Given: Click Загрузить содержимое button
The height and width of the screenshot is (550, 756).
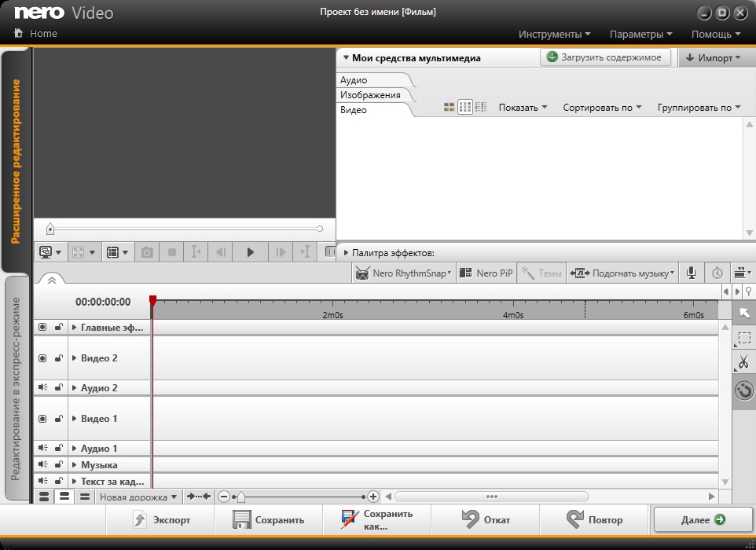Looking at the screenshot, I should [x=606, y=57].
